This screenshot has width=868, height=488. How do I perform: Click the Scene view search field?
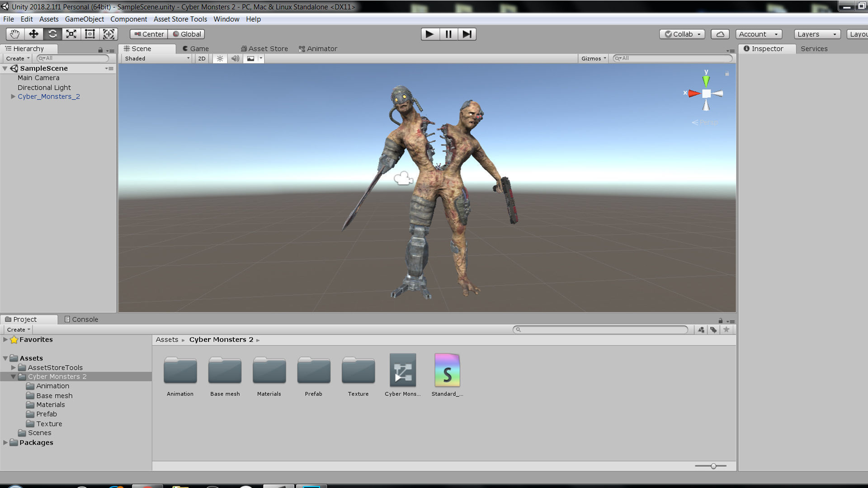click(672, 58)
